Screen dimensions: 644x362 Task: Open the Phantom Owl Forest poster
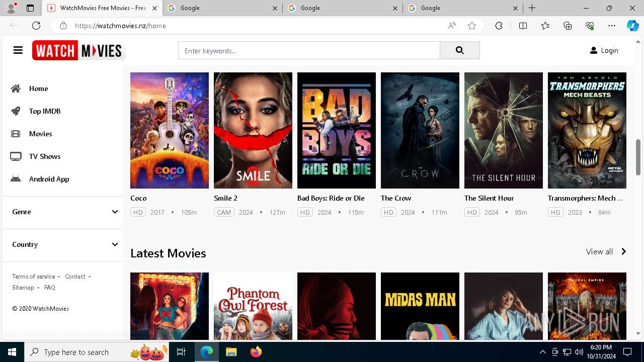pos(253,306)
